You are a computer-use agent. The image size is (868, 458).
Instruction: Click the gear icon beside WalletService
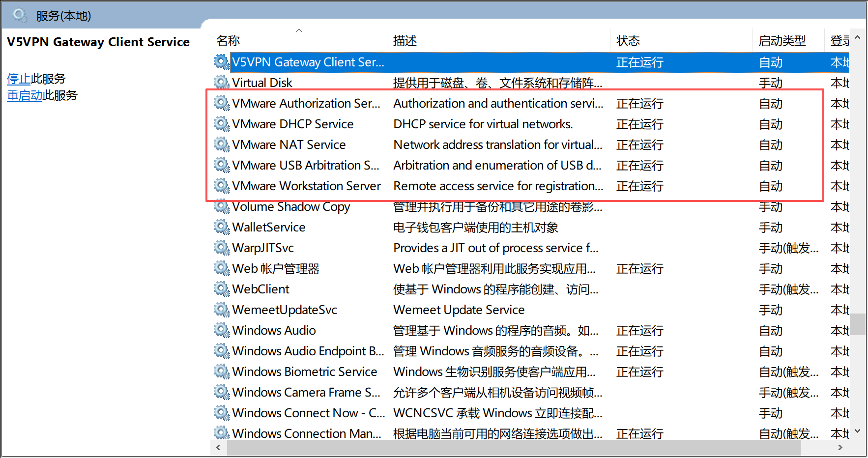222,227
